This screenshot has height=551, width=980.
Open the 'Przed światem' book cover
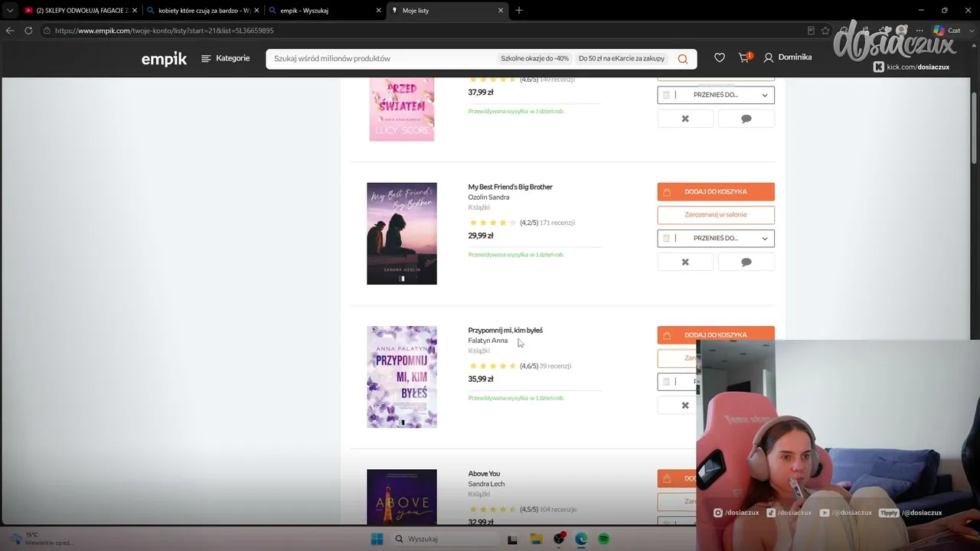[x=402, y=109]
